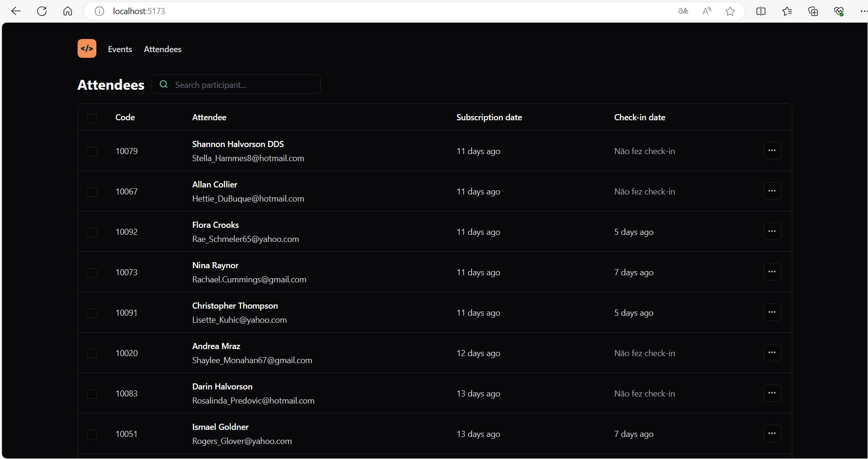Image resolution: width=868 pixels, height=459 pixels.
Task: Click email Rogers_Glover@yahoo.com
Action: tap(242, 441)
